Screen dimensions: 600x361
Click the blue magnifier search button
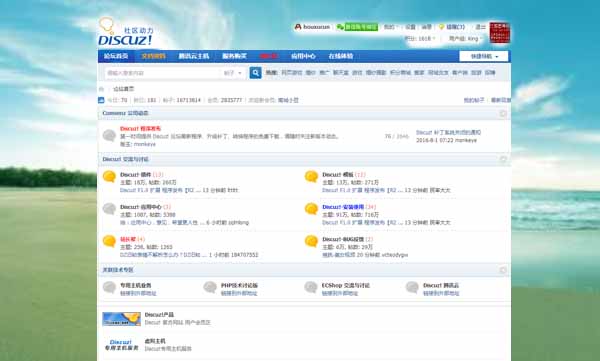point(256,73)
